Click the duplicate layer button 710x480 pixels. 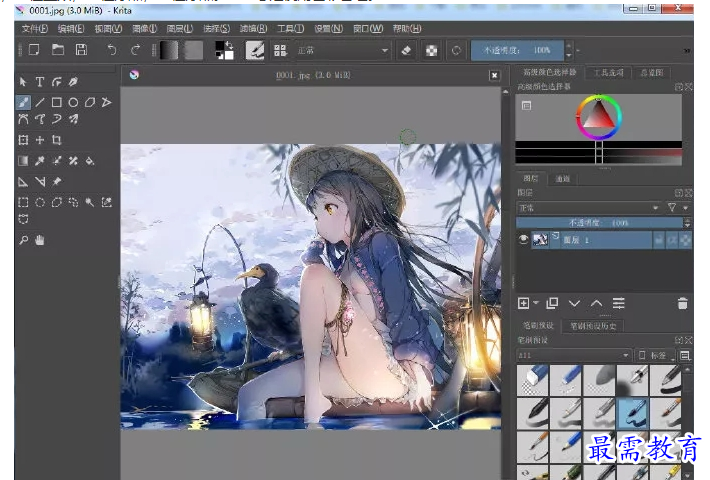pyautogui.click(x=552, y=303)
